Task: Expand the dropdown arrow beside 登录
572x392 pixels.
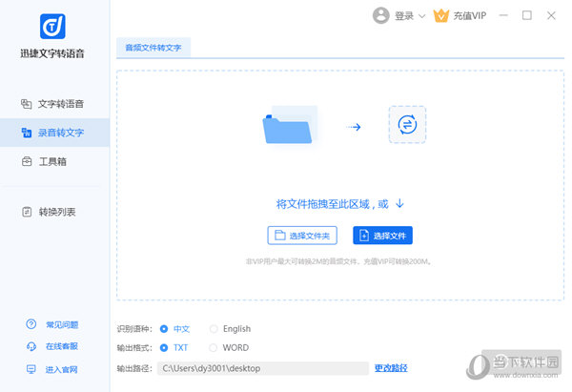Action: tap(421, 16)
